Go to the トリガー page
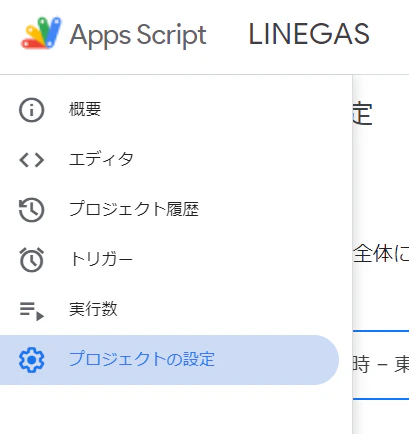 pos(101,259)
